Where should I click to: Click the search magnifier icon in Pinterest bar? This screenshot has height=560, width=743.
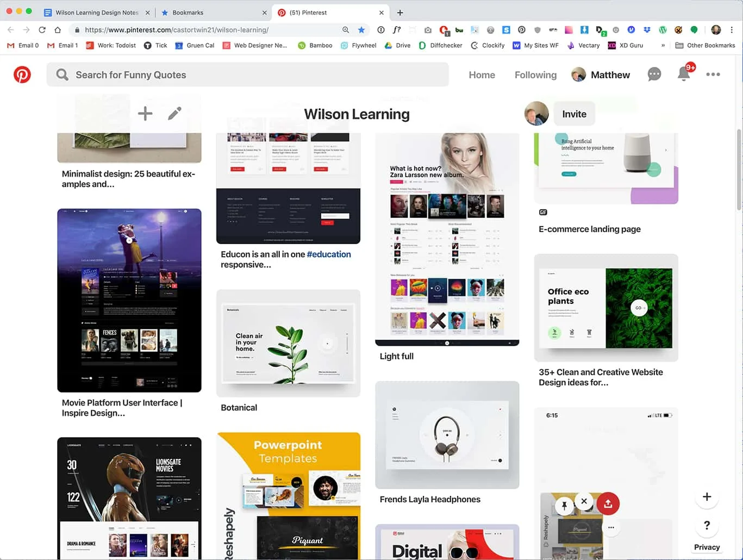pos(63,74)
